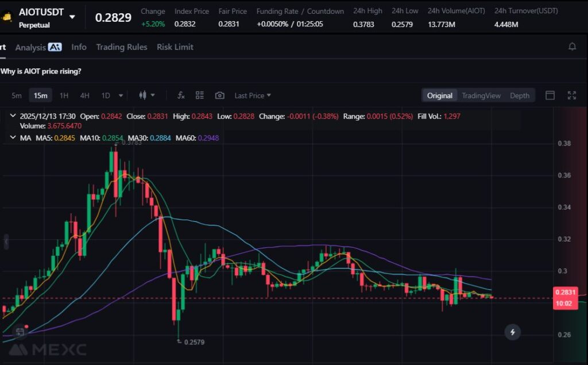
Task: Switch chart view to Original
Action: [x=439, y=95]
